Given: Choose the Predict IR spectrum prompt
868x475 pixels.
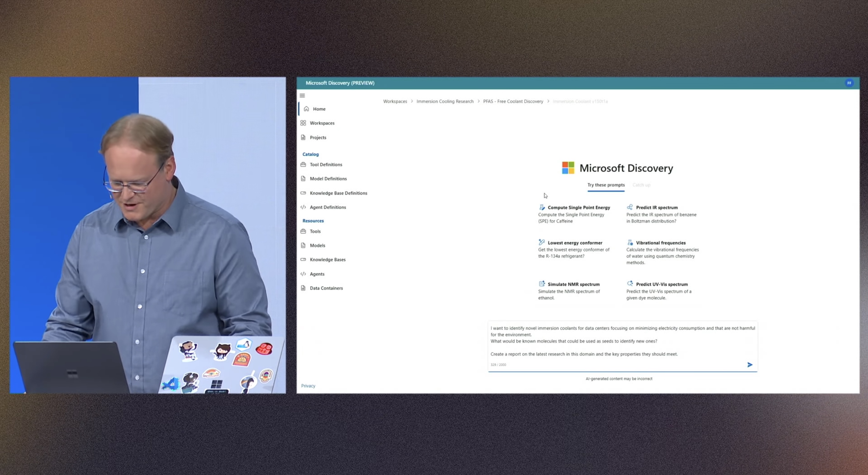Looking at the screenshot, I should pos(661,214).
